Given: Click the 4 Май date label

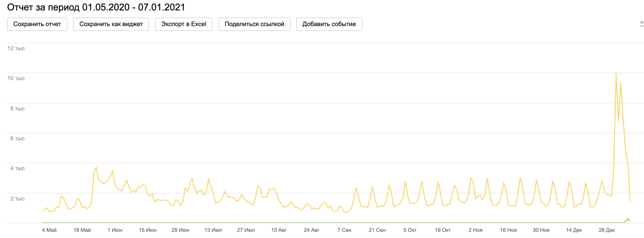Looking at the screenshot, I should click(49, 230).
